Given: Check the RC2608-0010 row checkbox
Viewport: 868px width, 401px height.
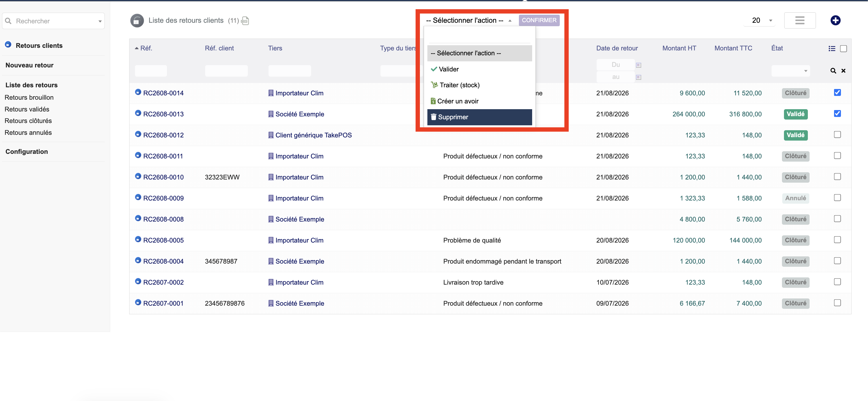Looking at the screenshot, I should click(x=837, y=177).
